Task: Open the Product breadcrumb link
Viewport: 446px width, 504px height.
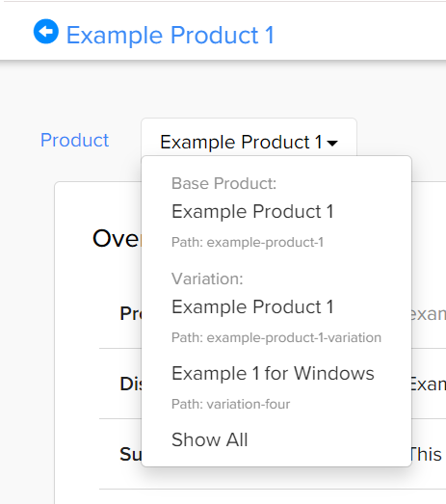Action: coord(74,140)
